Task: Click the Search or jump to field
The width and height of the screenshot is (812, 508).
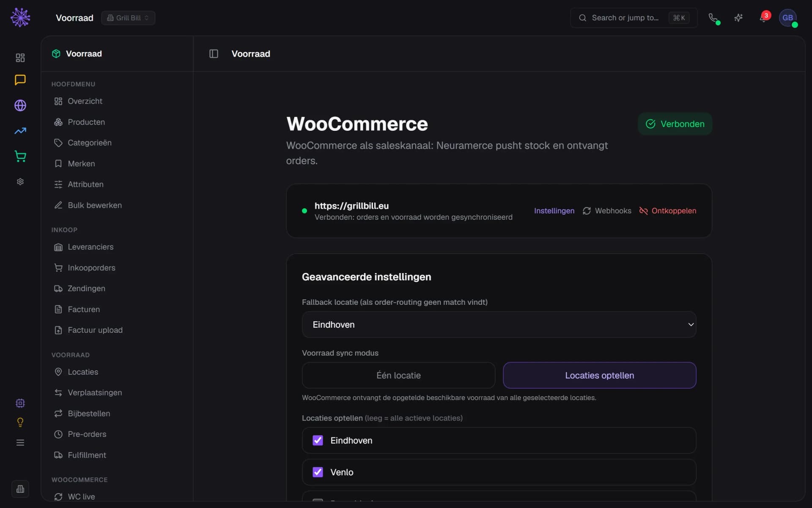Action: (634, 18)
